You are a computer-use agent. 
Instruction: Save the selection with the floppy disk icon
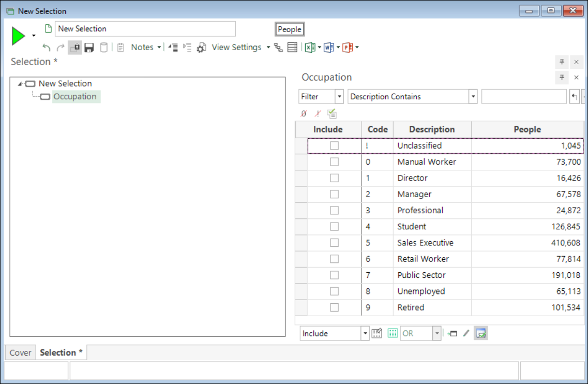pos(89,48)
